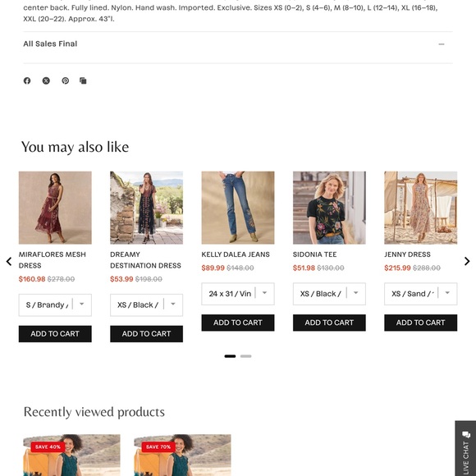Click previous carousel arrow
The image size is (476, 476).
(x=9, y=261)
